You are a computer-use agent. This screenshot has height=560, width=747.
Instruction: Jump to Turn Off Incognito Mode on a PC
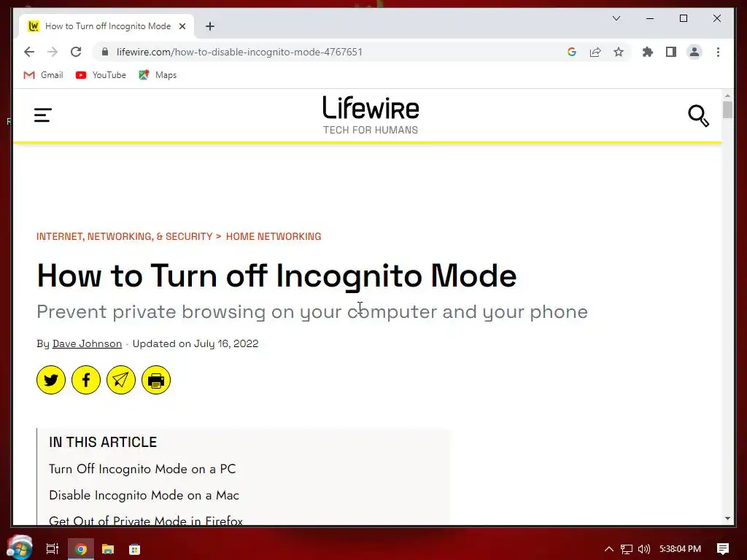142,469
